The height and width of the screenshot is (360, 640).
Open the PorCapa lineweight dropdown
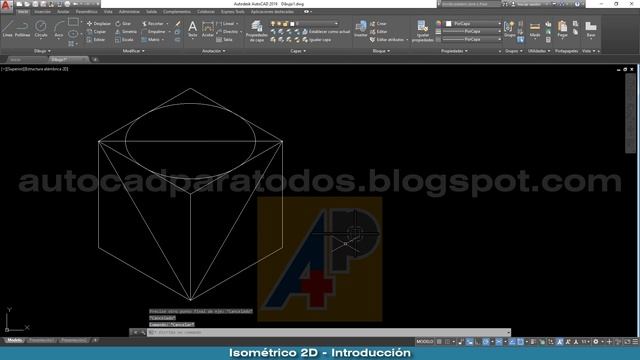472,31
